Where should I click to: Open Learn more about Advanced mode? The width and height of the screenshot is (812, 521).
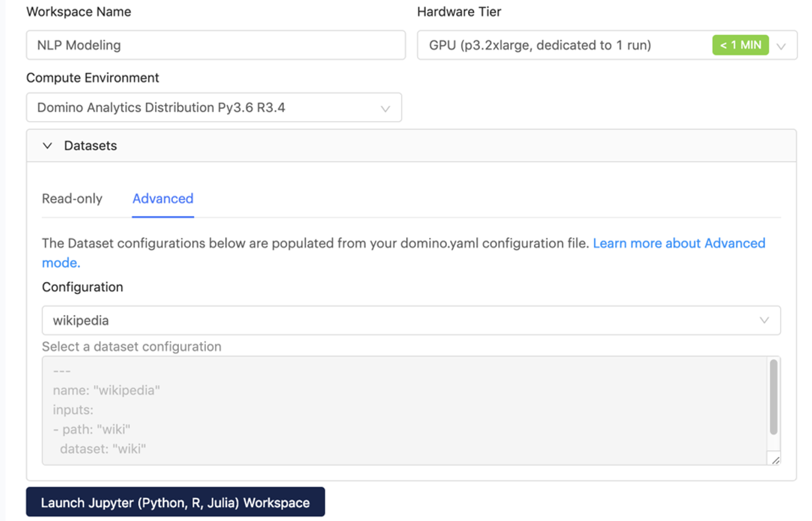[679, 243]
